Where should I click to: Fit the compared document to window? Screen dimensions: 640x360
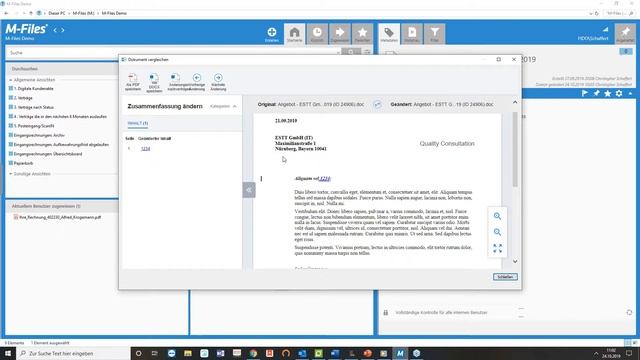pyautogui.click(x=497, y=248)
